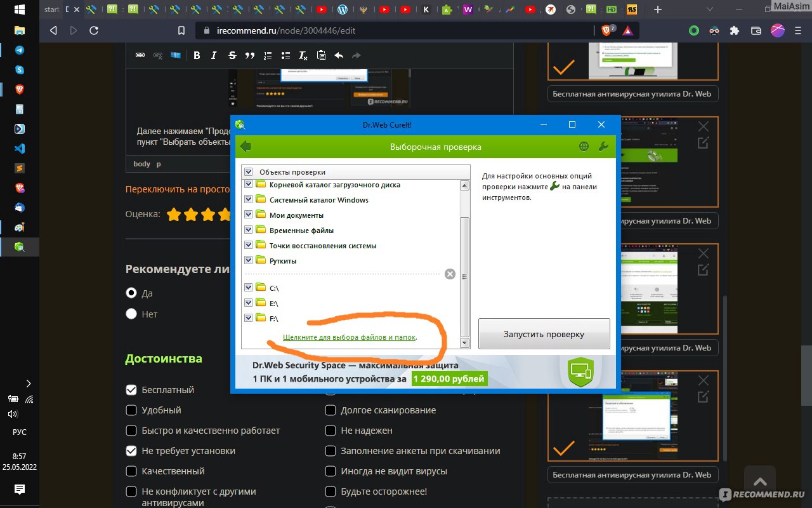Set rating with the third star
Screen dimensions: 812x508
(x=208, y=215)
